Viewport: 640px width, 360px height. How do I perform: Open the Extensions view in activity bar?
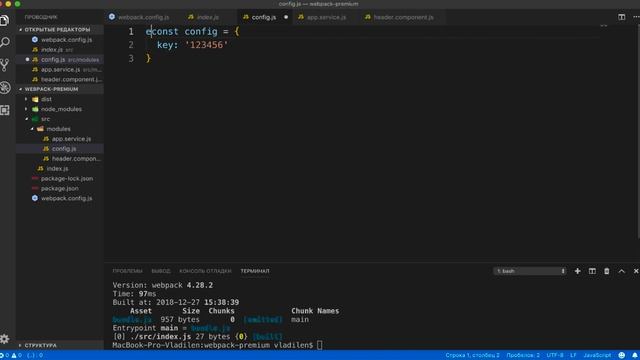point(5,110)
